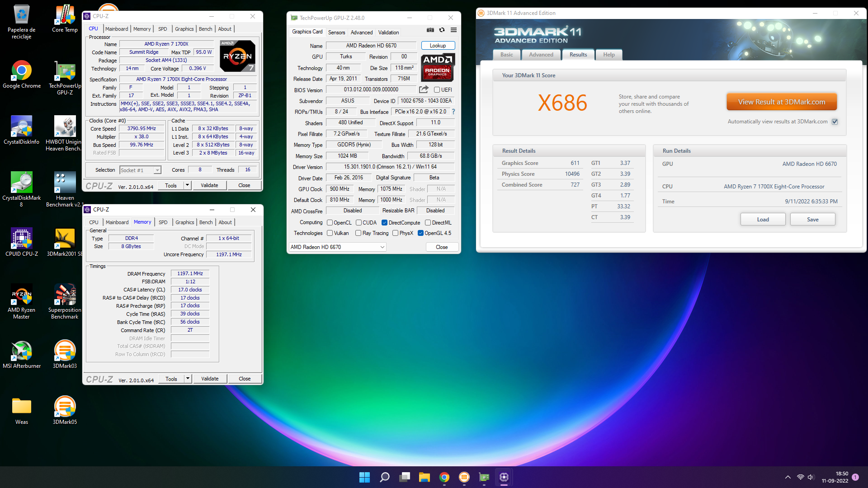Viewport: 868px width, 488px height.
Task: Open the Sensors tab in GPU-Z
Action: (336, 33)
